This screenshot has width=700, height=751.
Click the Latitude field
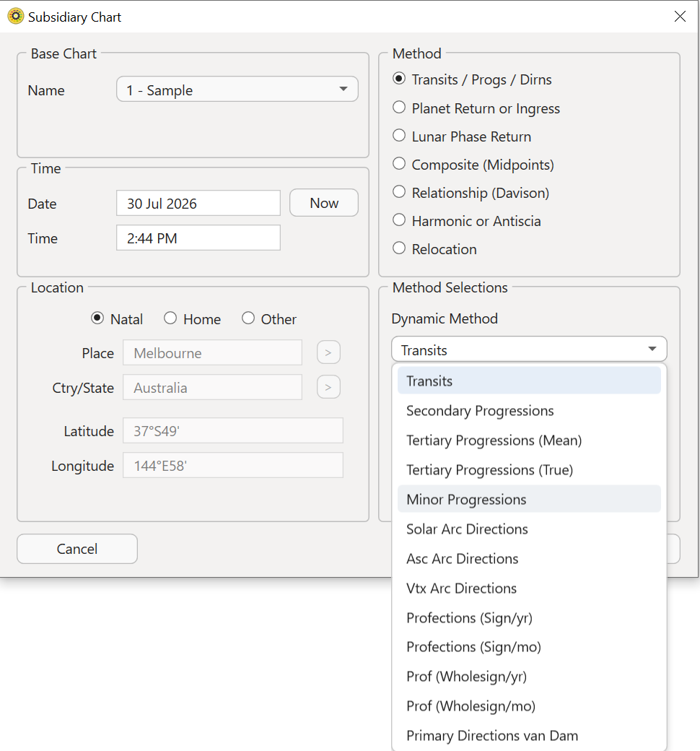coord(232,430)
